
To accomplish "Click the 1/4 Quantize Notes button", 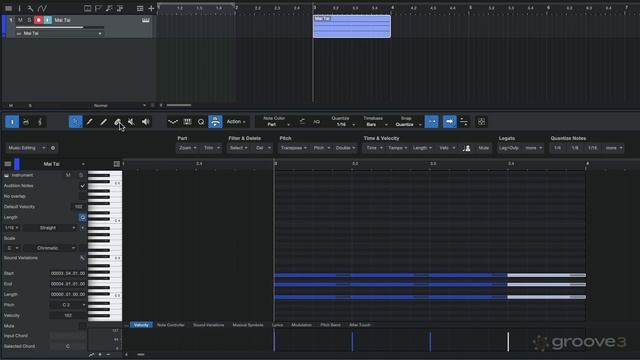I will [x=558, y=148].
